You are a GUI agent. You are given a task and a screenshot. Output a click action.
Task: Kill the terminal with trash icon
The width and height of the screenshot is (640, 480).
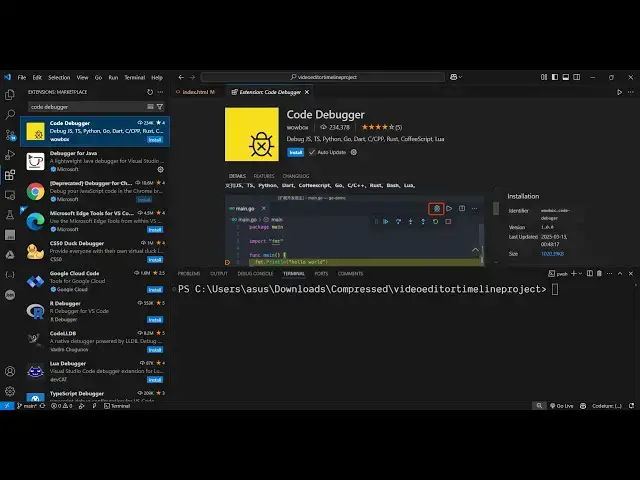point(599,273)
